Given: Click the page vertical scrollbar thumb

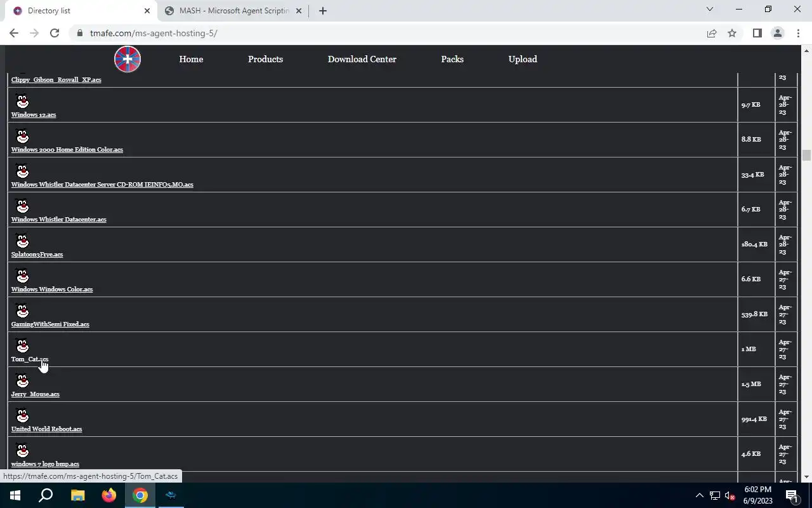Looking at the screenshot, I should click(x=806, y=156).
